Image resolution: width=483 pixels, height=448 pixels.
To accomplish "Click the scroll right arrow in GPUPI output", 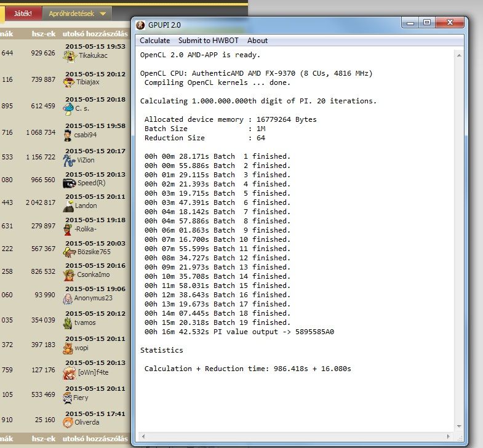I will click(448, 436).
